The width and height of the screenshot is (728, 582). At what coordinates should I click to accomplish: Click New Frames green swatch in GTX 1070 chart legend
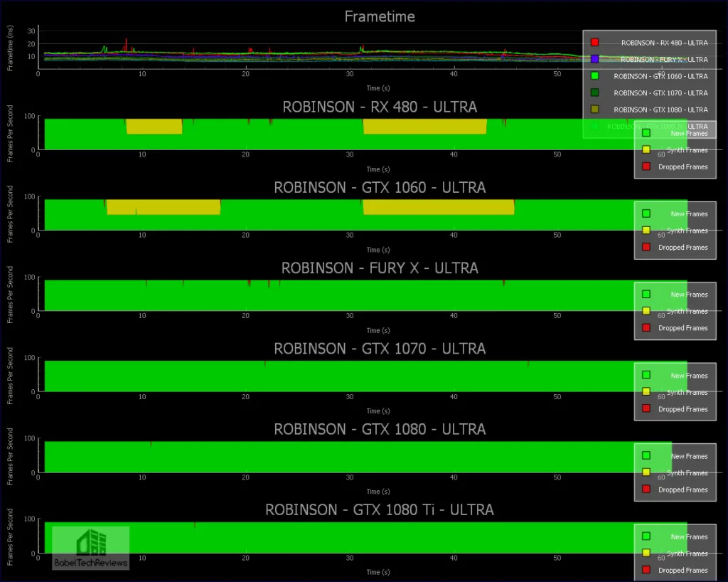646,375
